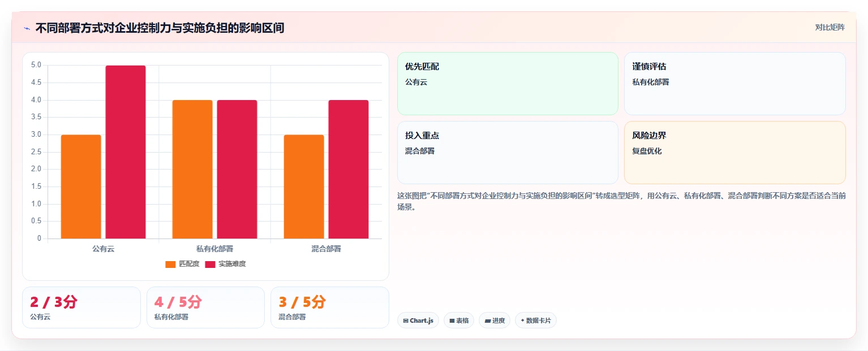This screenshot has height=351, width=868.
Task: Click the sparkle icon in the 数据卡片 tag
Action: coord(522,320)
